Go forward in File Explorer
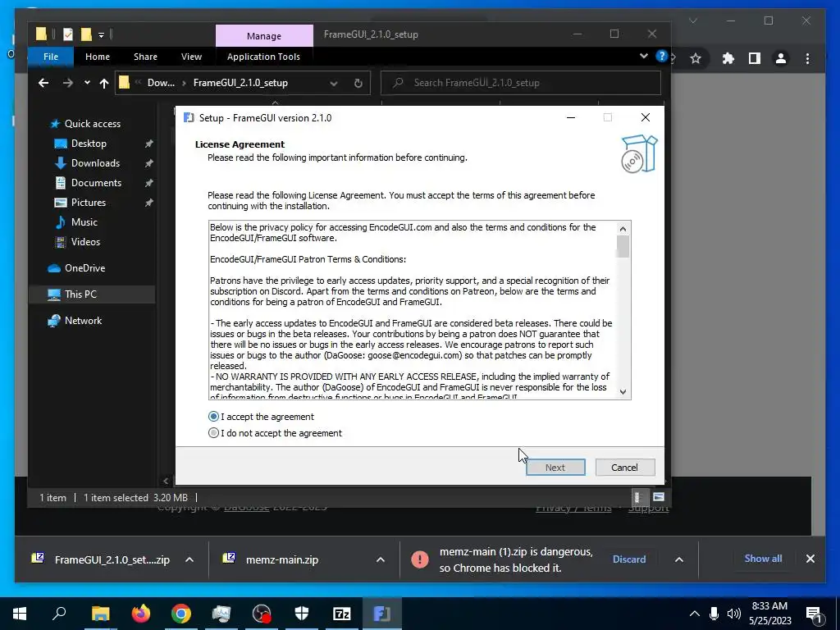840x630 pixels. 68,83
